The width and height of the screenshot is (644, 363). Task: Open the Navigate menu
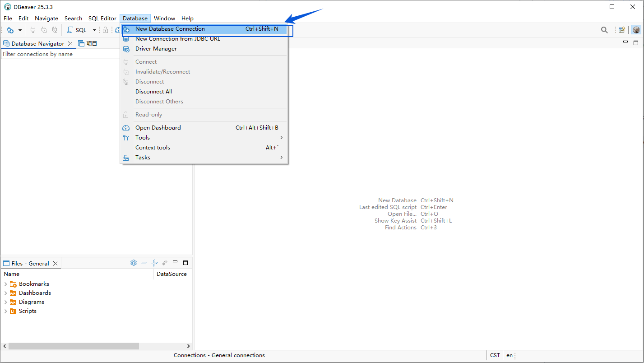pos(46,19)
